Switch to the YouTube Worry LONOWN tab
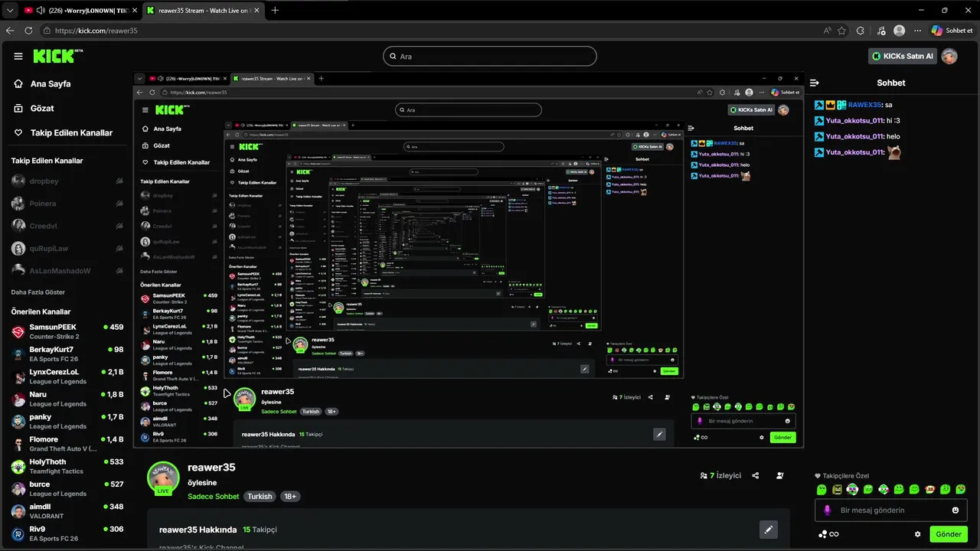 point(81,11)
